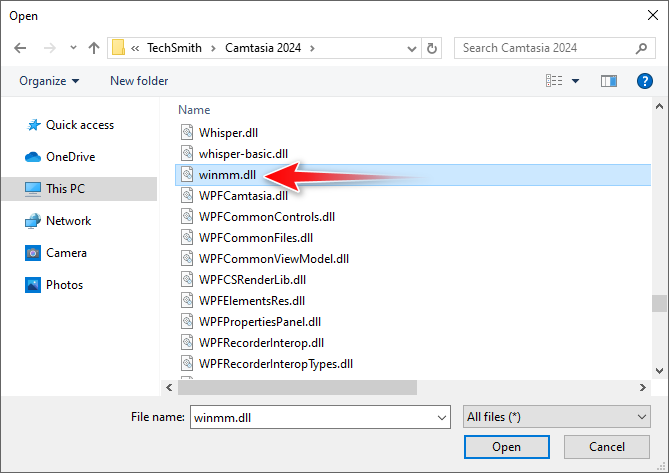The image size is (669, 473).
Task: Click the change view layout icon
Action: (554, 81)
